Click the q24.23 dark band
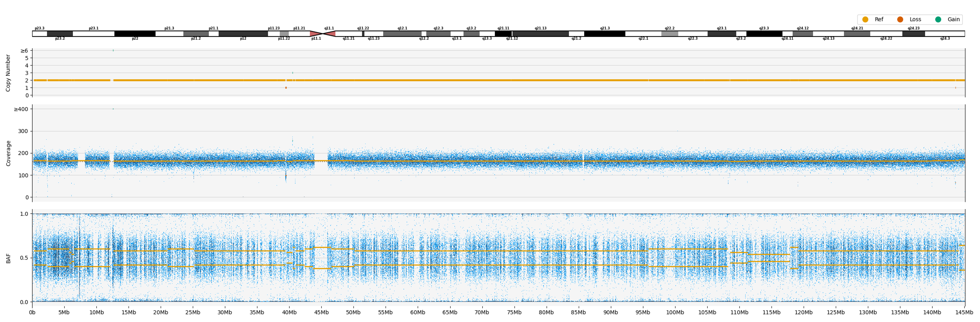This screenshot has width=980, height=322. (x=913, y=34)
